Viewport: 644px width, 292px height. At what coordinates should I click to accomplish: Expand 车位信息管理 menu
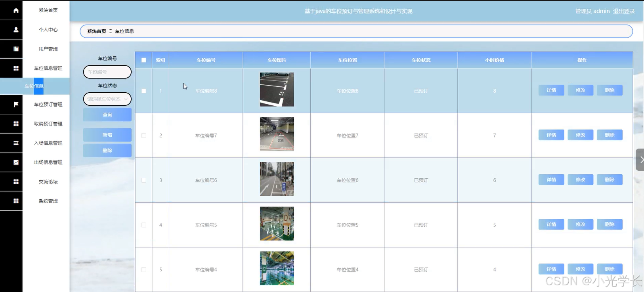point(48,68)
